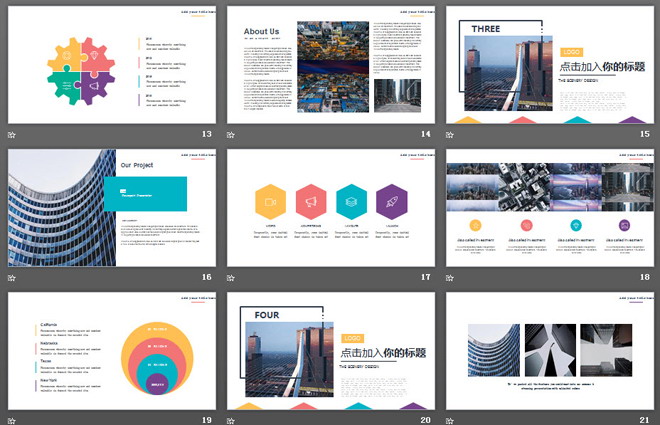660x425 pixels.
Task: Click the purple innermost circle on slide 19
Action: pos(157,384)
